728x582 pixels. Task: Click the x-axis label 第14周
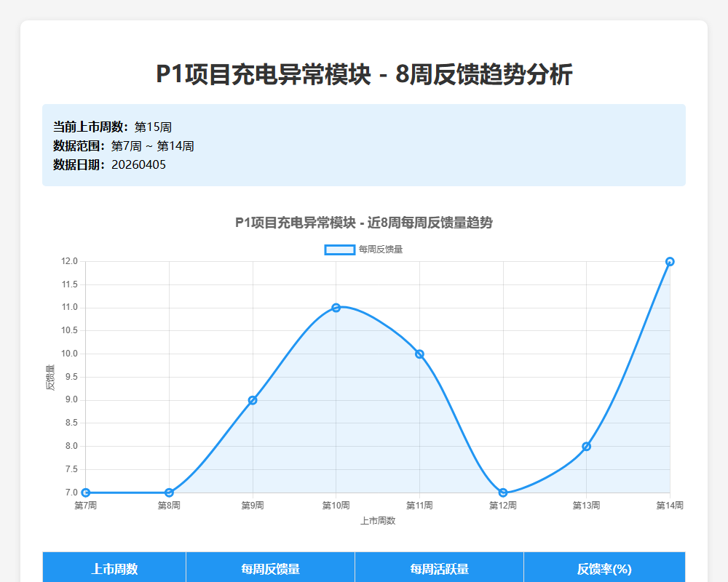[x=670, y=506]
